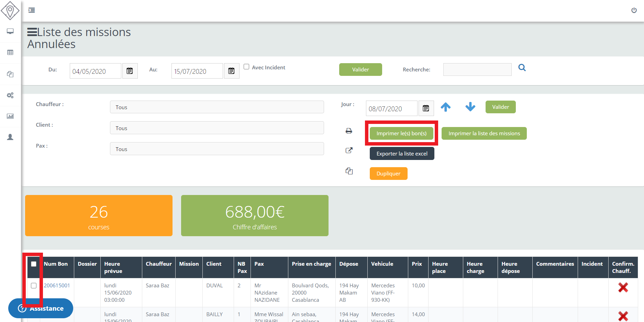
Task: Click the Recherche text field
Action: pyautogui.click(x=477, y=70)
